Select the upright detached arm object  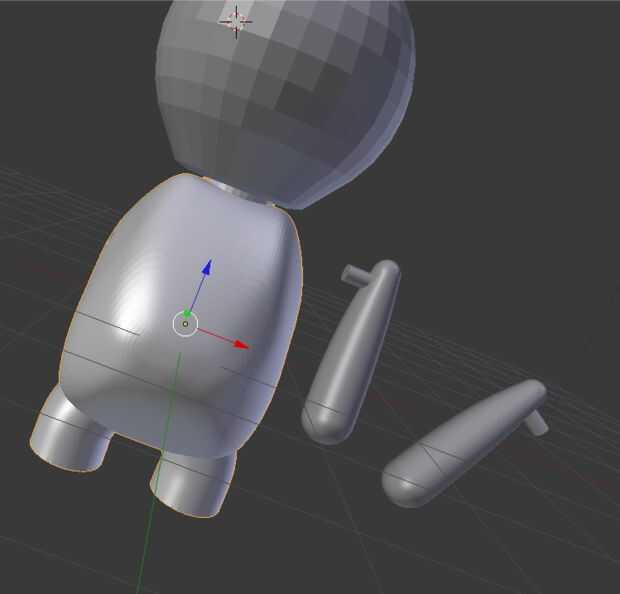[350, 352]
